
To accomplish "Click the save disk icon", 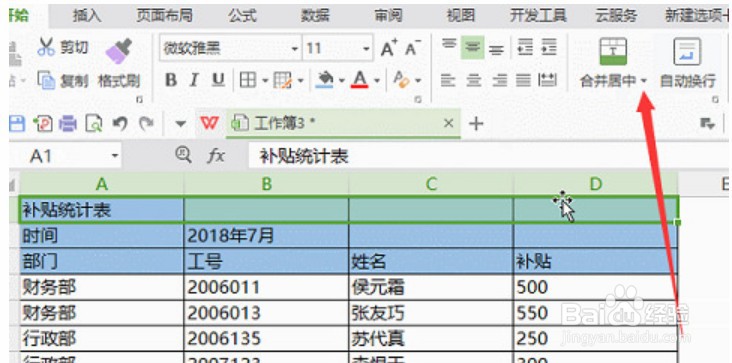I will (x=17, y=124).
